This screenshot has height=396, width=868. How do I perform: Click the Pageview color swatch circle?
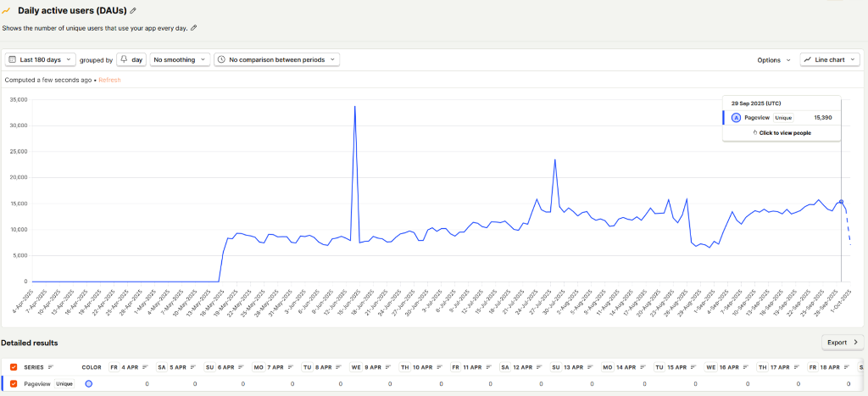pyautogui.click(x=89, y=384)
